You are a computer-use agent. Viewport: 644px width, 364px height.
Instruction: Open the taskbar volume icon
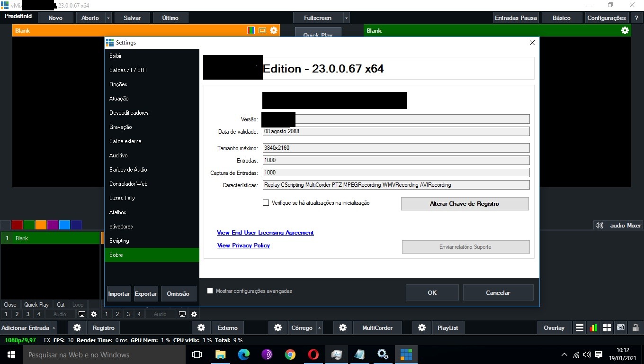587,355
